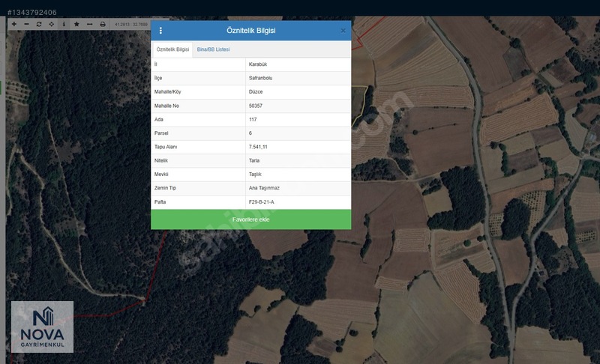Select the info query tool icon
Screen dimensions: 600x364
[x=64, y=24]
